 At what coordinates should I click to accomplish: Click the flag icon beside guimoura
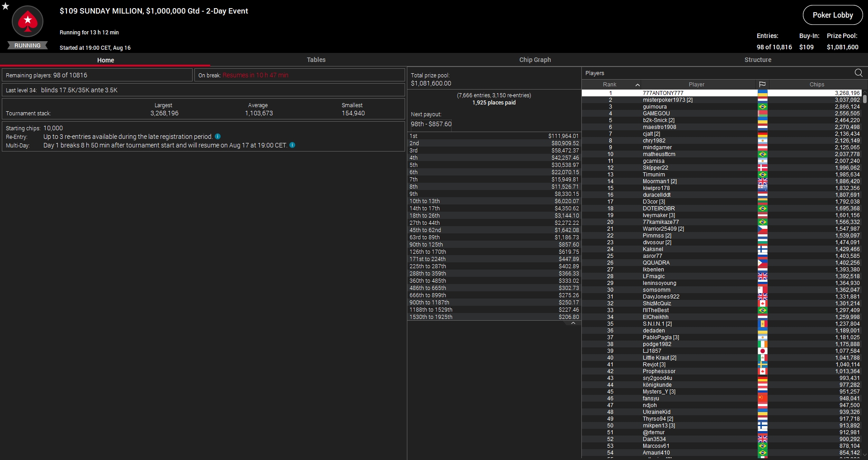[763, 107]
